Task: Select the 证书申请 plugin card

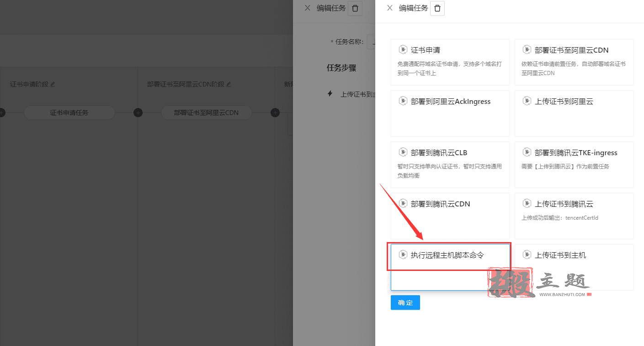Action: click(450, 62)
